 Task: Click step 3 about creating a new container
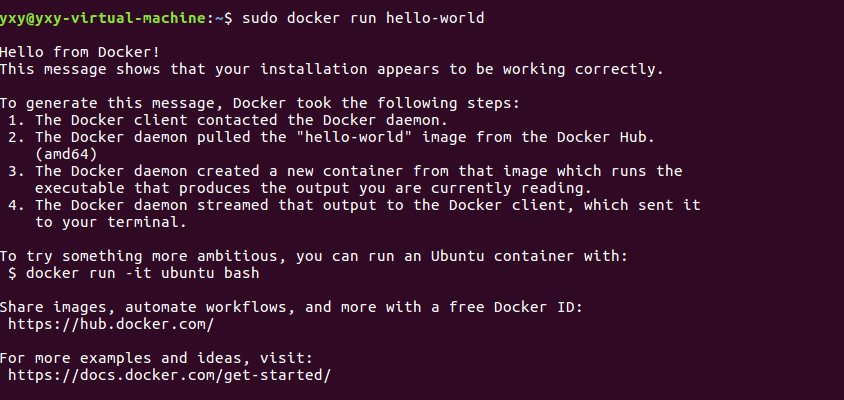click(345, 171)
